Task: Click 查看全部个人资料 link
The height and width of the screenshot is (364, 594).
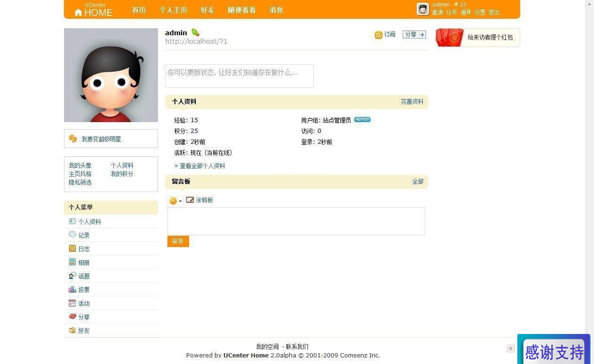Action: click(x=202, y=166)
